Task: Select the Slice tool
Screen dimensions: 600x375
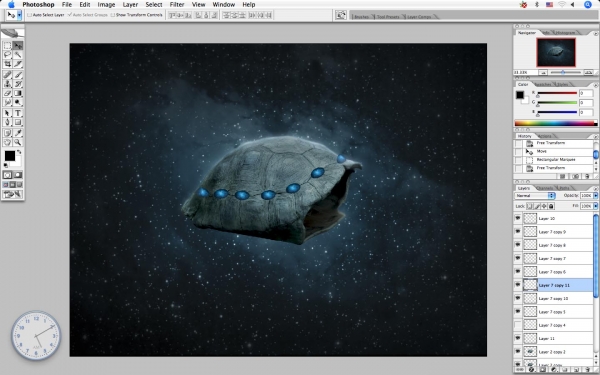Action: point(18,64)
